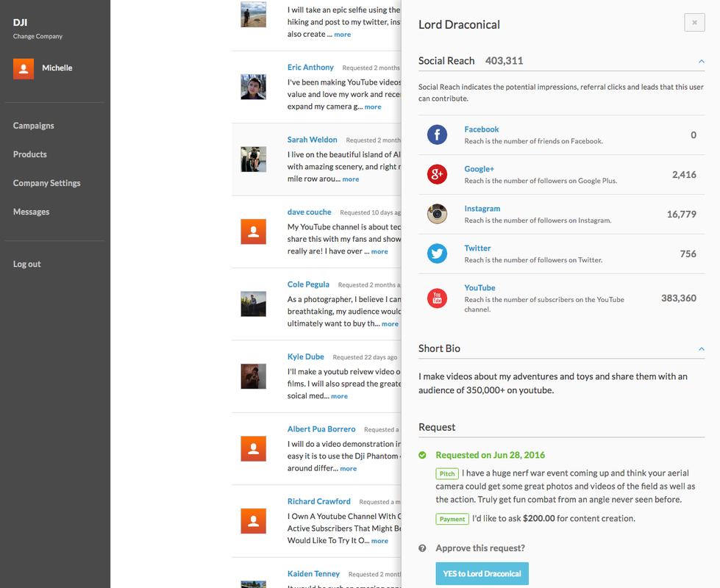This screenshot has height=588, width=720.
Task: Click the question mark icon beside Approve this request
Action: click(422, 548)
